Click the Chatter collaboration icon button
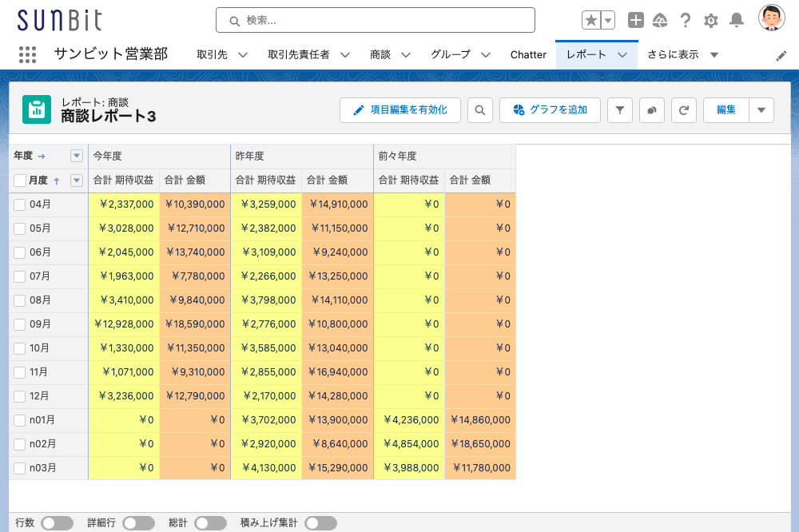This screenshot has width=799, height=532. (652, 110)
